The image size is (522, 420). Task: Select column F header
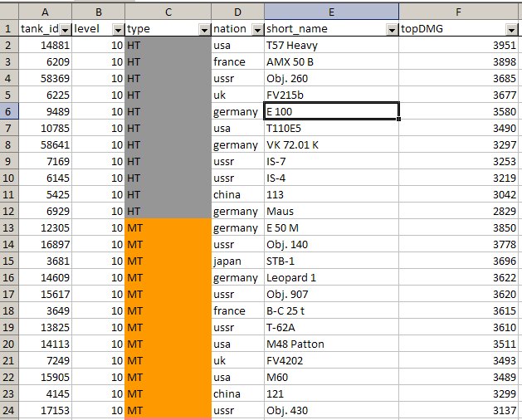pos(458,12)
